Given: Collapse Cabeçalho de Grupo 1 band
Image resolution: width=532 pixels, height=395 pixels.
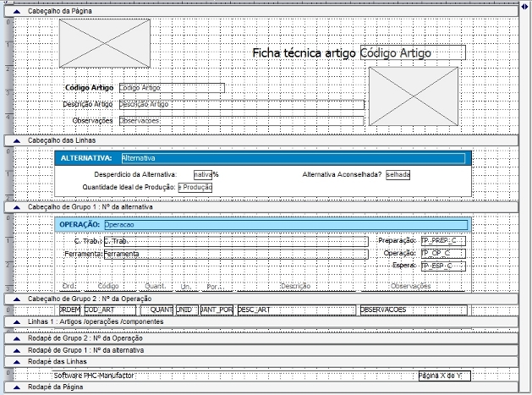Looking at the screenshot, I should coord(17,207).
